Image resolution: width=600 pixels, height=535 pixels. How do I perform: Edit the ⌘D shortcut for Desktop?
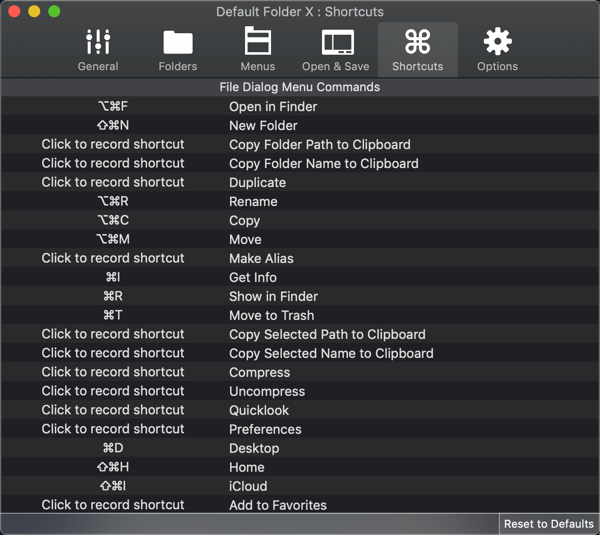click(x=113, y=448)
